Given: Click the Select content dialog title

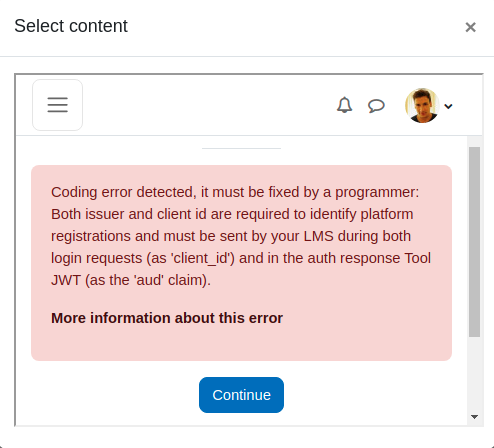Looking at the screenshot, I should pyautogui.click(x=71, y=26).
